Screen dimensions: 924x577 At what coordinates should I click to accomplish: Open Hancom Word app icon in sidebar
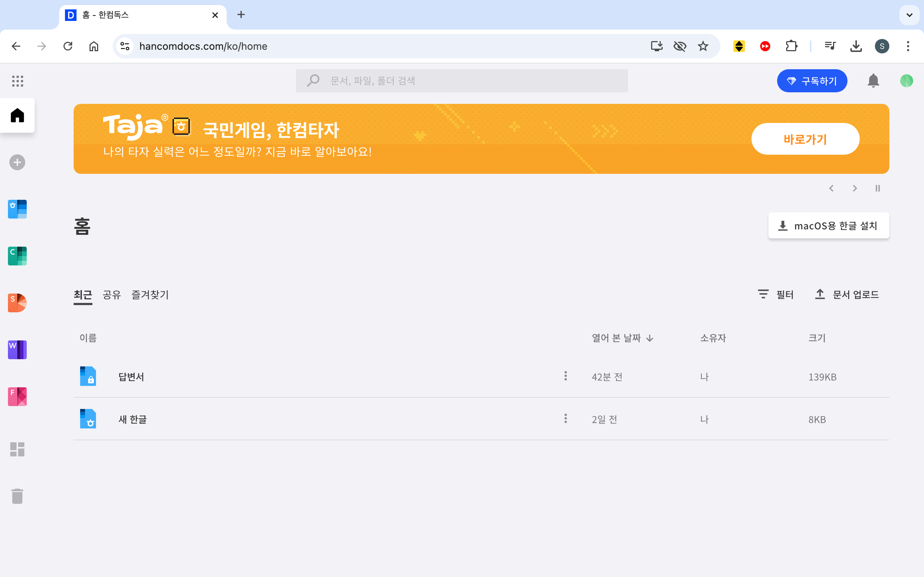[17, 349]
